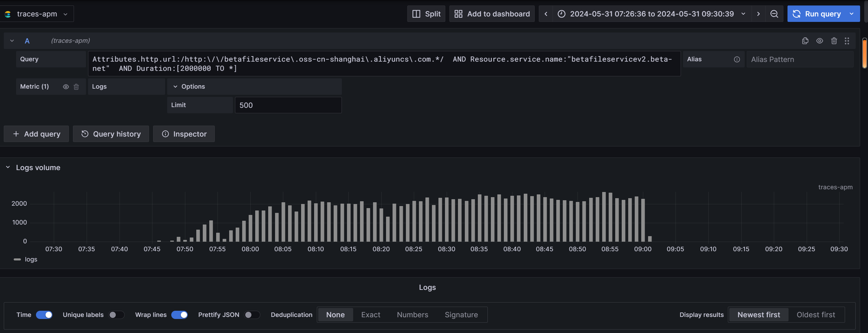Open the time range picker

point(652,14)
